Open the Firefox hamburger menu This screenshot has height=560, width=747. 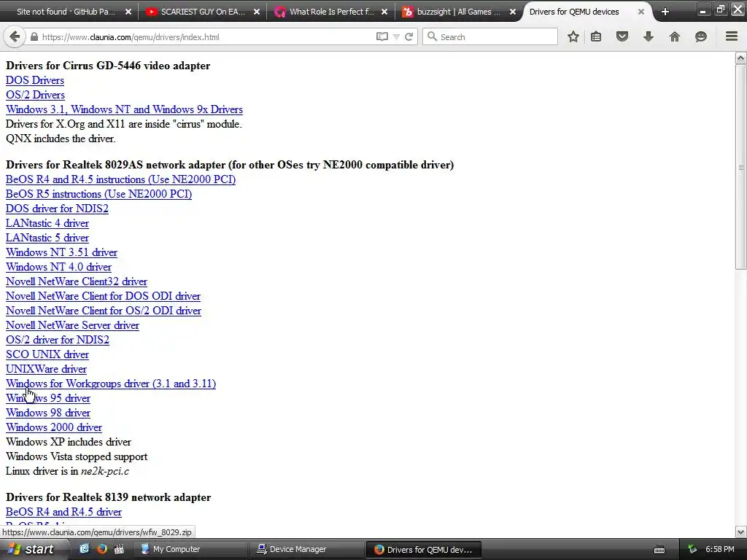(x=732, y=36)
